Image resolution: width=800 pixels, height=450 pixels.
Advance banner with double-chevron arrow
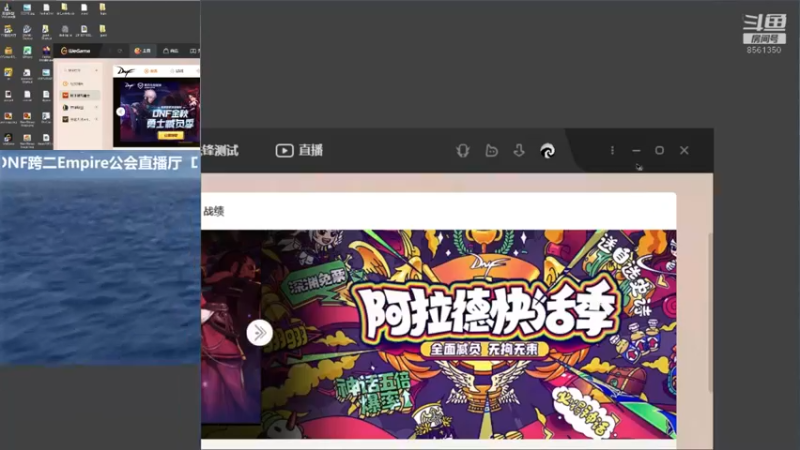click(259, 333)
